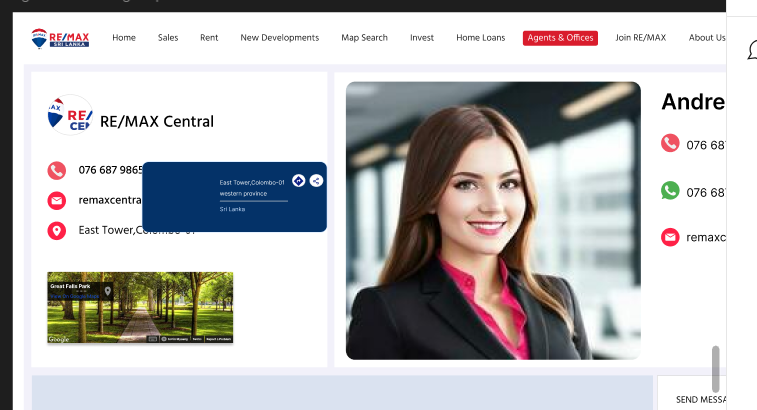Click the East Tower office address text
The image size is (757, 410).
click(x=137, y=230)
